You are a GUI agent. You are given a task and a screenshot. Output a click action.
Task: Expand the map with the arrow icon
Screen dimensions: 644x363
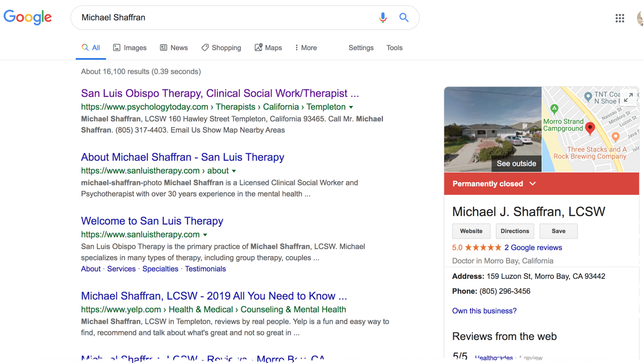(629, 97)
